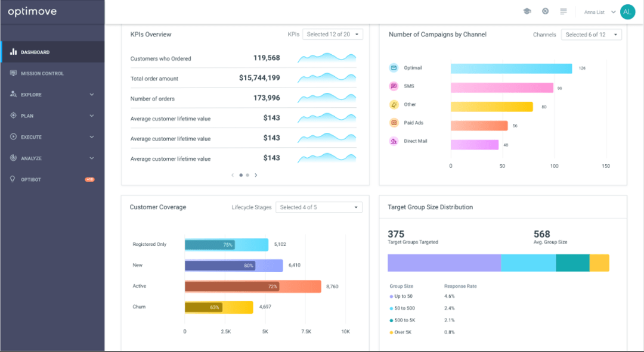644x352 pixels.
Task: Click the list icon near Anna List
Action: point(563,11)
